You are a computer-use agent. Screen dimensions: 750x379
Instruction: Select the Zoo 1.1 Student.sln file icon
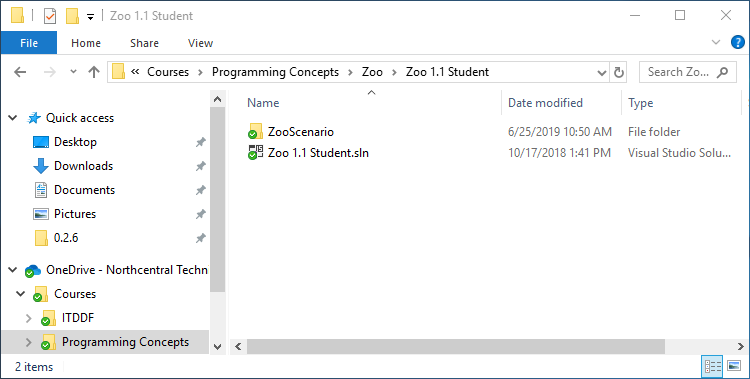pos(255,153)
